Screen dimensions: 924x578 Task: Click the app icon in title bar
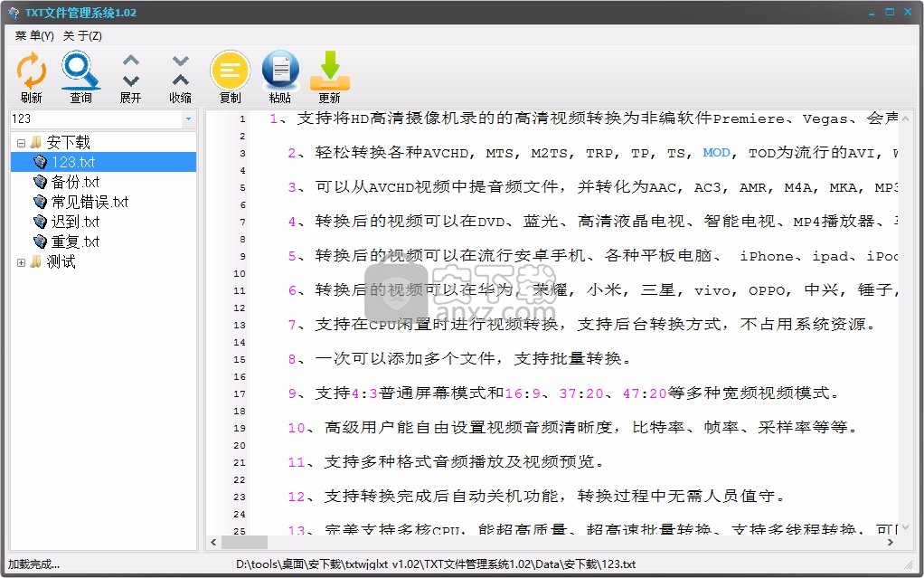tap(14, 13)
